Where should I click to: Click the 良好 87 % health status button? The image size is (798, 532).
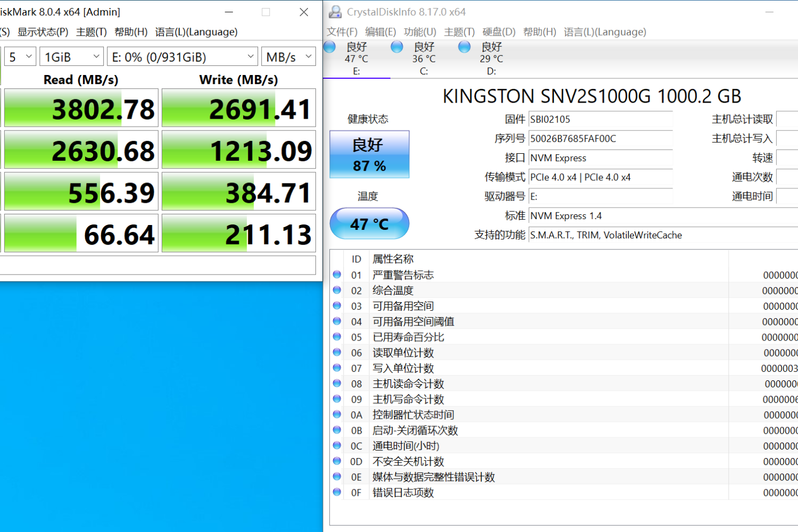pos(369,154)
